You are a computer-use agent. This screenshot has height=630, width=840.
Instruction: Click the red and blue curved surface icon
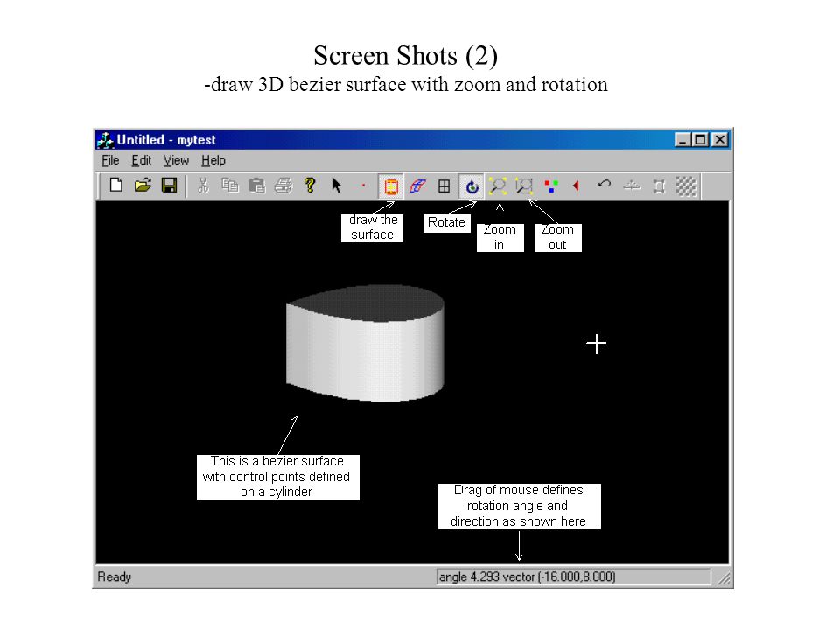point(417,185)
